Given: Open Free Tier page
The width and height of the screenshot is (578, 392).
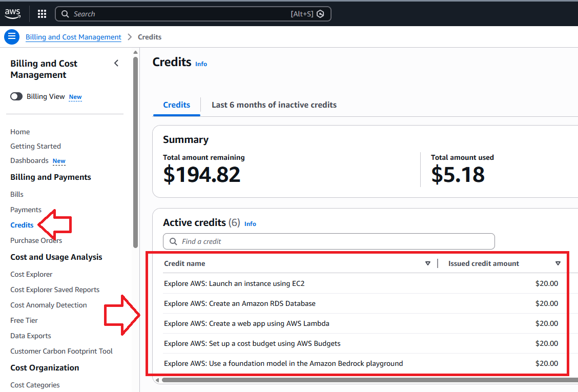Looking at the screenshot, I should pyautogui.click(x=24, y=320).
